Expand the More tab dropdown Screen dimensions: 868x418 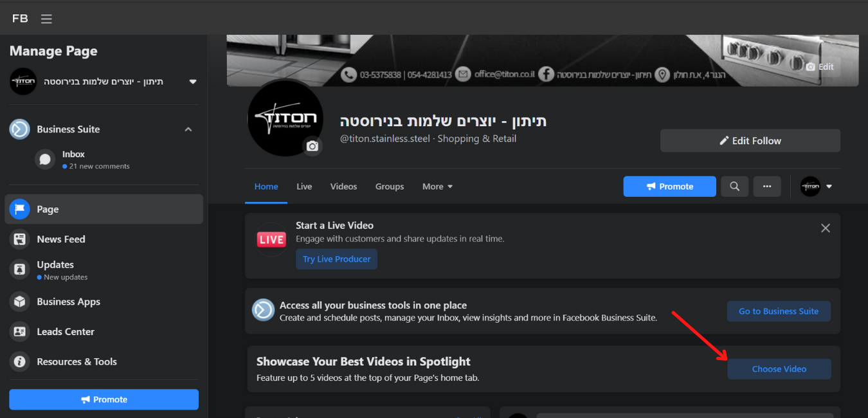point(437,186)
